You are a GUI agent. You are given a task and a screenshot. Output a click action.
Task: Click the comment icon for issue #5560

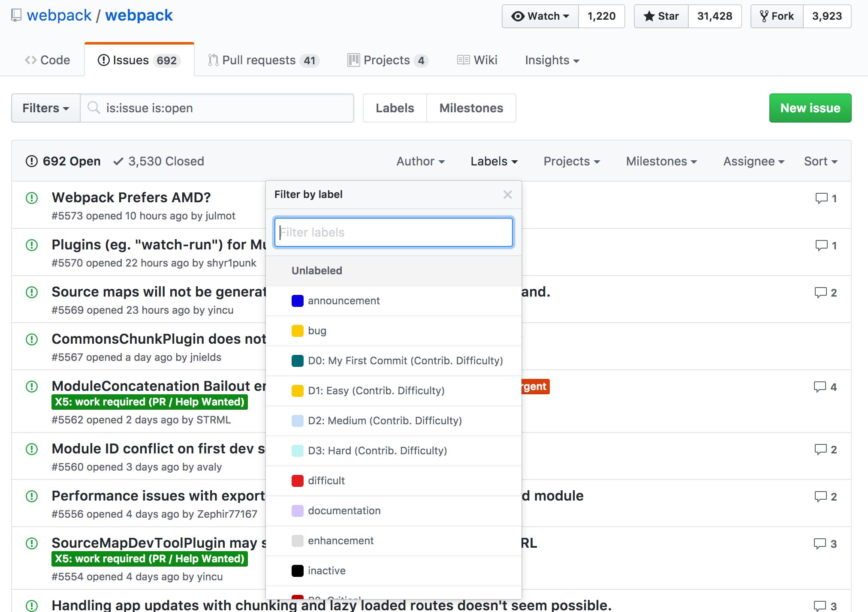820,450
